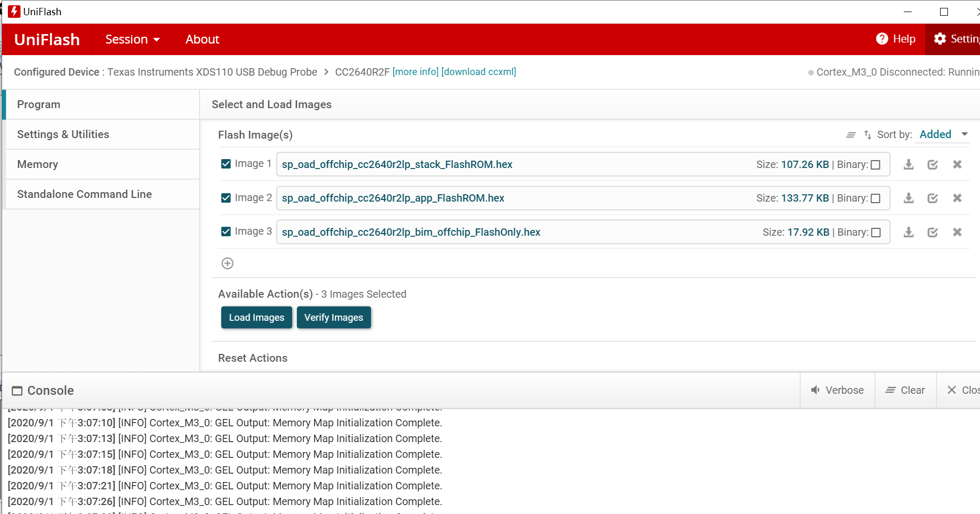Screen dimensions: 980x514
Task: Open the [more info] link for CC2640R2F
Action: 416,72
